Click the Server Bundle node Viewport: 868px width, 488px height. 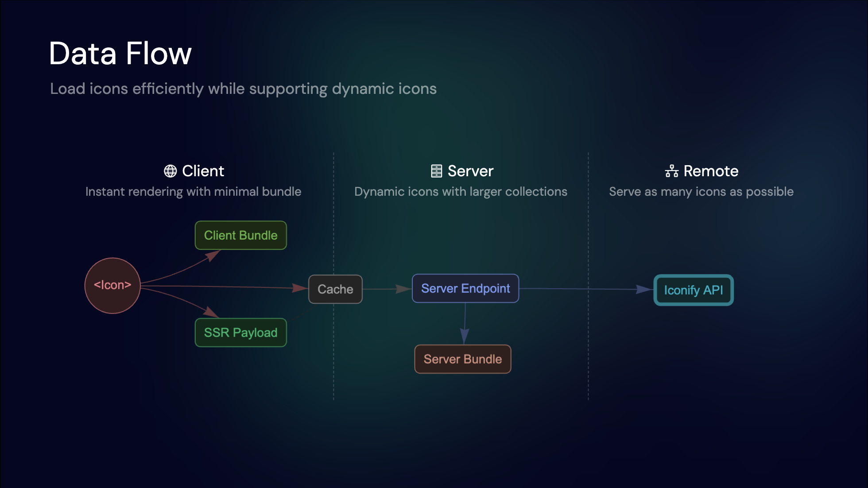click(x=462, y=359)
